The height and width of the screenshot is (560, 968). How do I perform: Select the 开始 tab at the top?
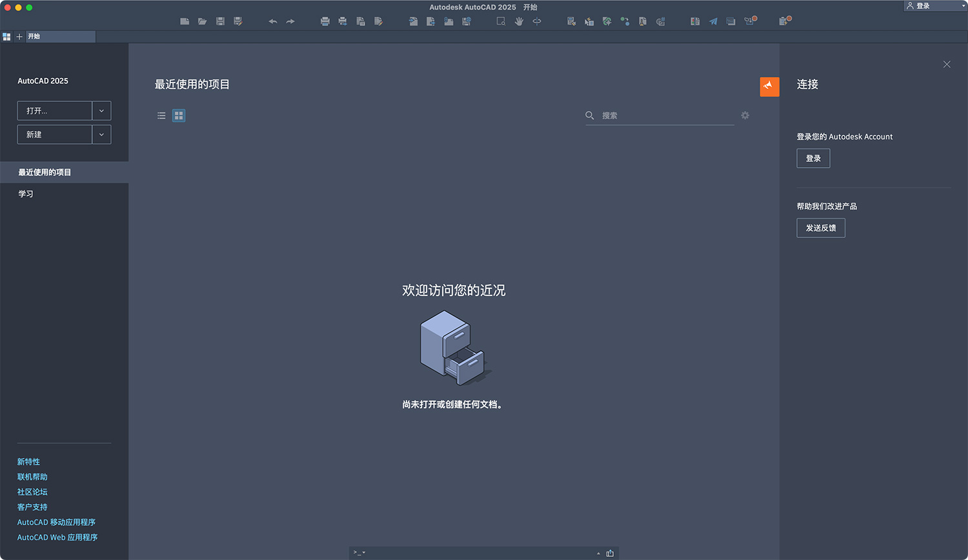click(34, 37)
